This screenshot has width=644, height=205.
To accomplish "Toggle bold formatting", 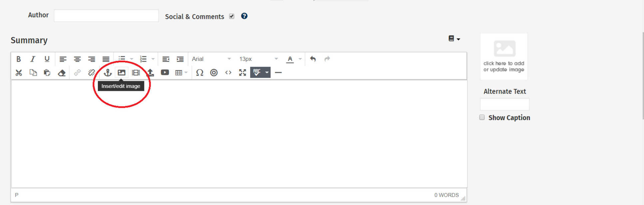I will pos(19,59).
